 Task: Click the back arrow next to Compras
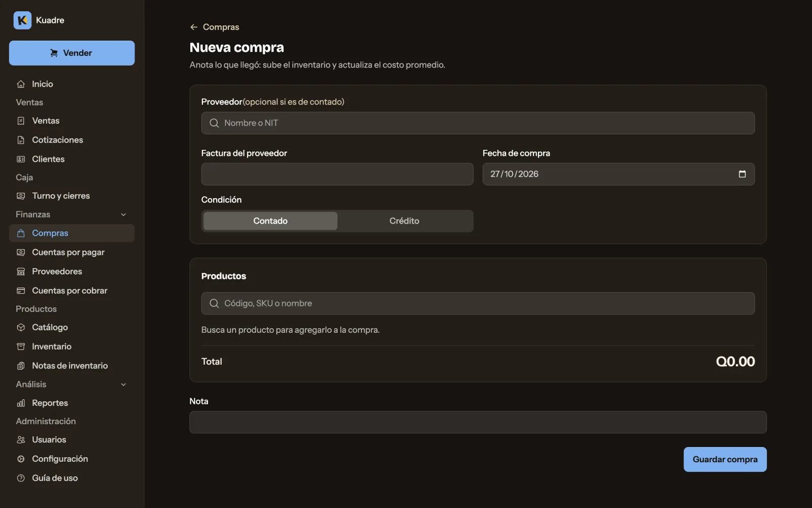193,27
